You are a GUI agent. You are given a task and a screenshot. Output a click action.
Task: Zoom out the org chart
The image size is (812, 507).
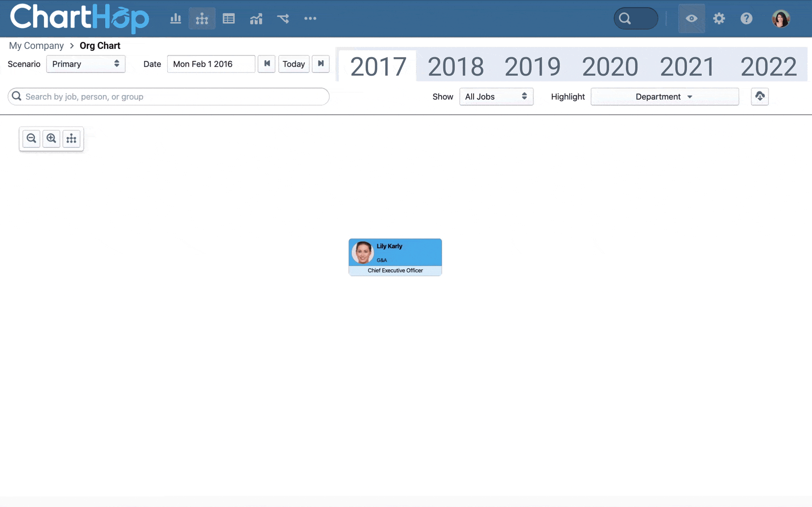pyautogui.click(x=31, y=138)
